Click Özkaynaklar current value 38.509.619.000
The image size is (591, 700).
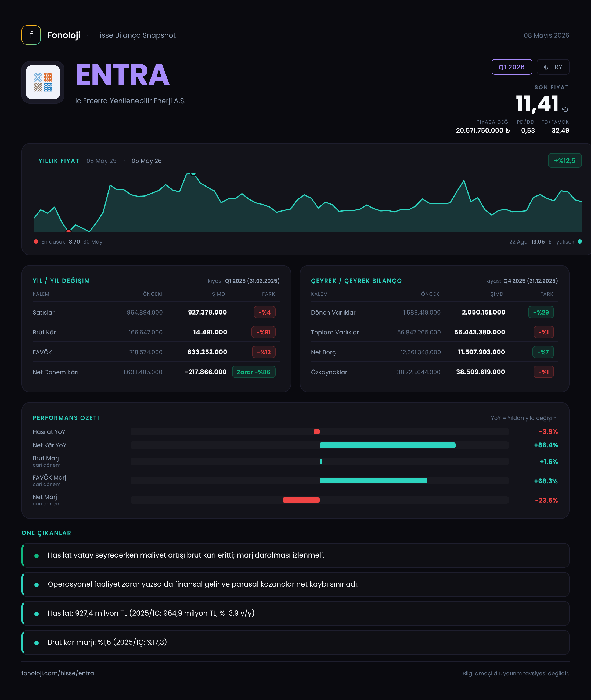coord(480,372)
